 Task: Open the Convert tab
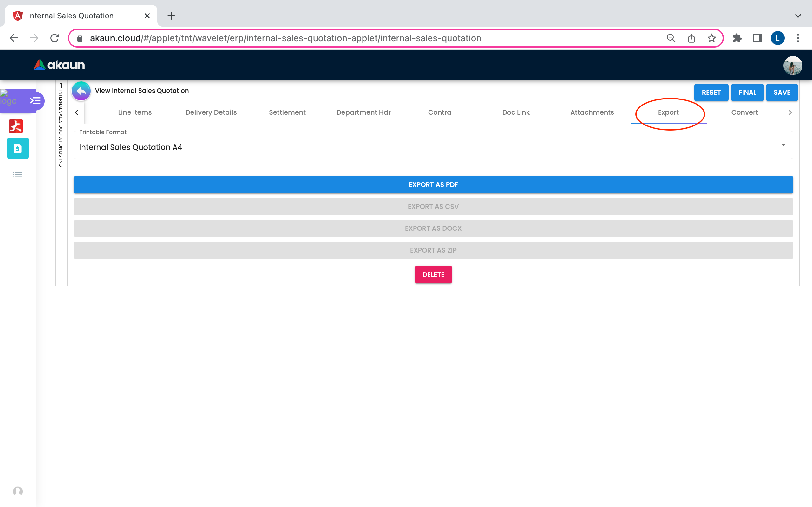click(744, 112)
